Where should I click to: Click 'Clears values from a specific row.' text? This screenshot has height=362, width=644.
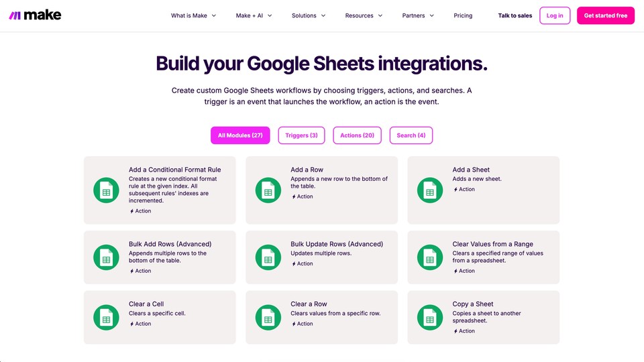pos(335,313)
